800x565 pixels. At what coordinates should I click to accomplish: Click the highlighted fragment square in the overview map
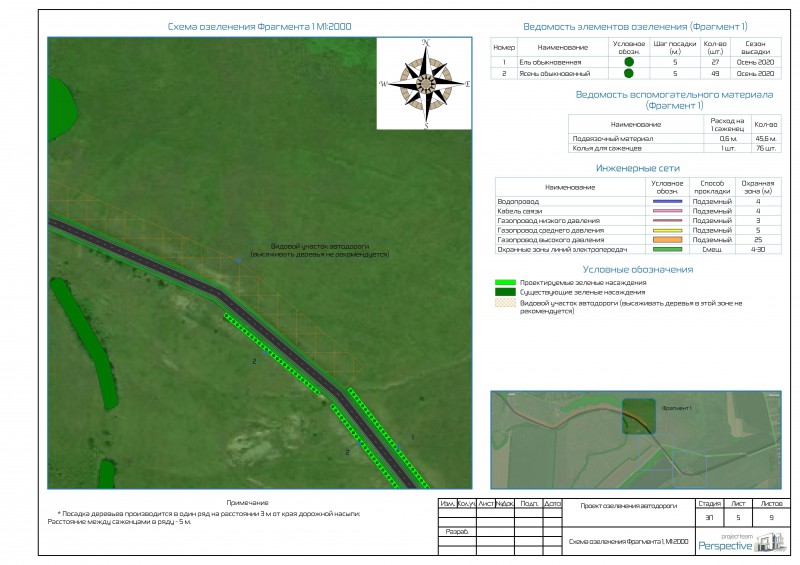click(639, 416)
